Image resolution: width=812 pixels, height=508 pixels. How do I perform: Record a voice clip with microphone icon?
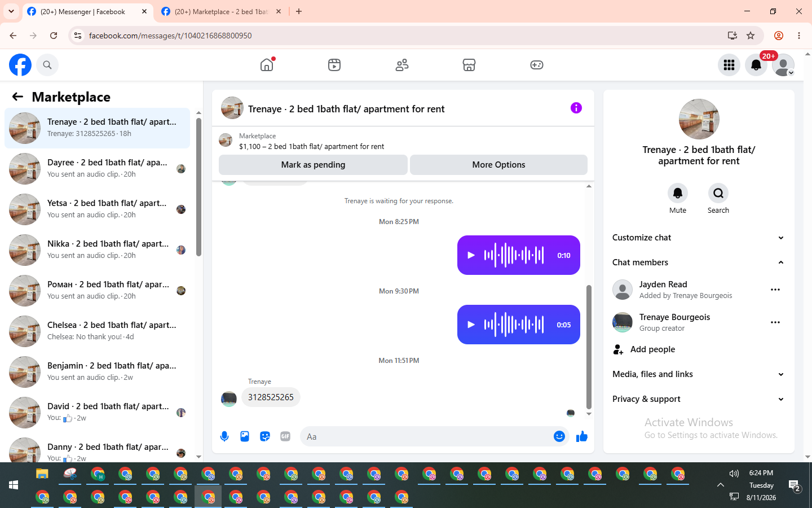point(224,436)
